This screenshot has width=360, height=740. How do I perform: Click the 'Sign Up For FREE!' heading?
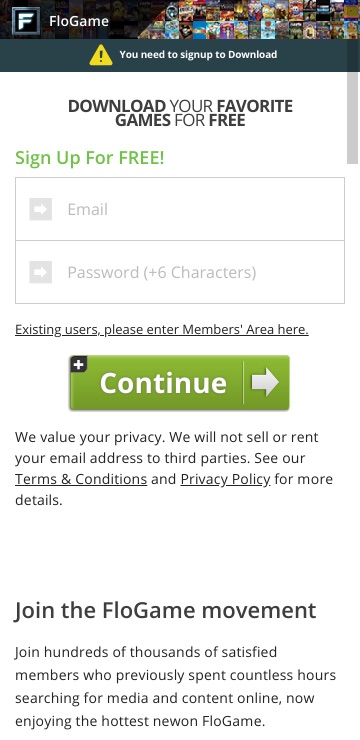90,158
